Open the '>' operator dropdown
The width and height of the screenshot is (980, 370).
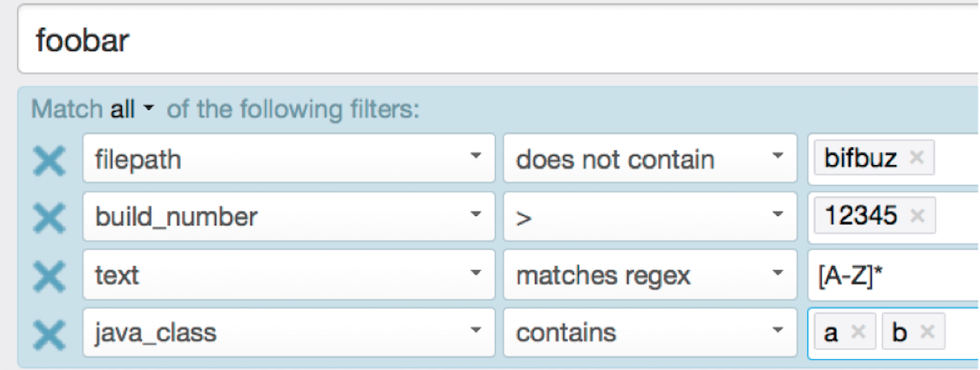(x=649, y=217)
